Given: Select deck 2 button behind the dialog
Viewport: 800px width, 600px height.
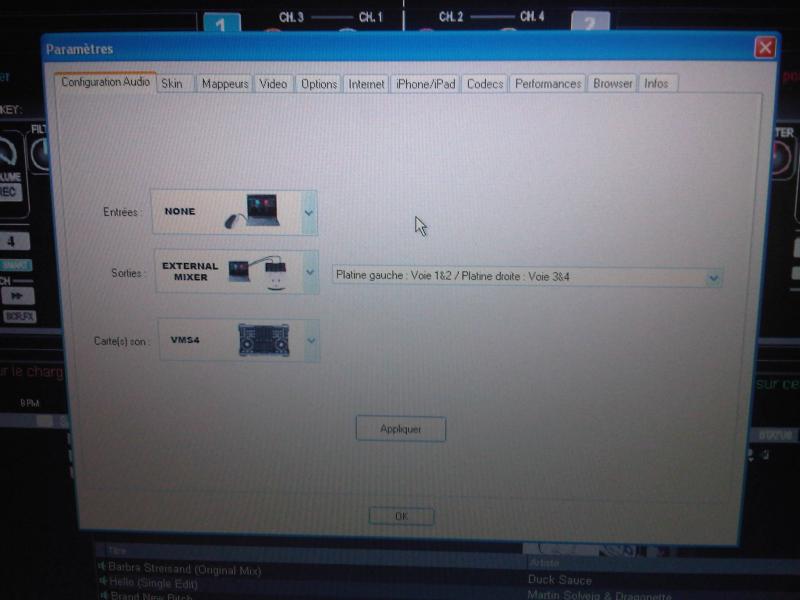Looking at the screenshot, I should [x=590, y=22].
